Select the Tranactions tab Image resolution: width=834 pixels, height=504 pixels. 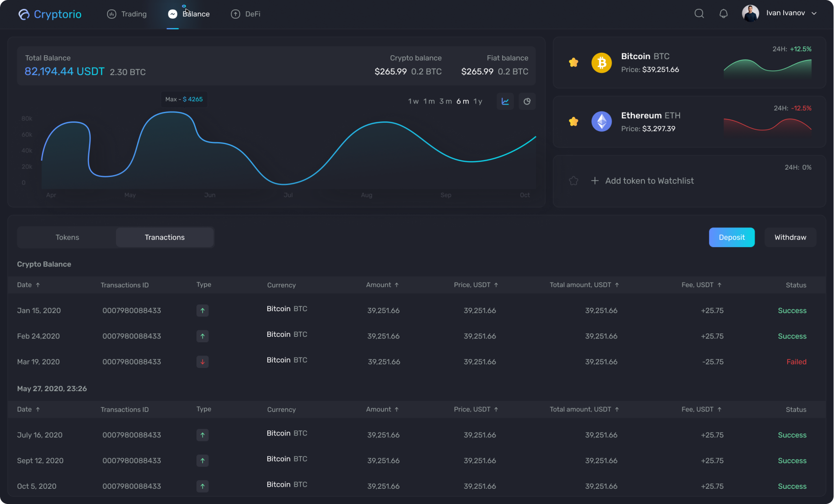(165, 237)
